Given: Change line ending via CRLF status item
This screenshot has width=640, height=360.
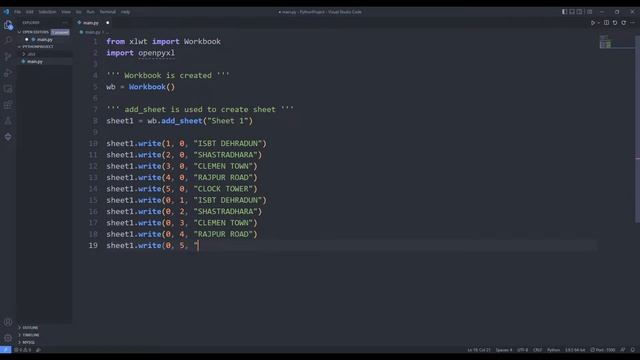Looking at the screenshot, I should coord(538,350).
